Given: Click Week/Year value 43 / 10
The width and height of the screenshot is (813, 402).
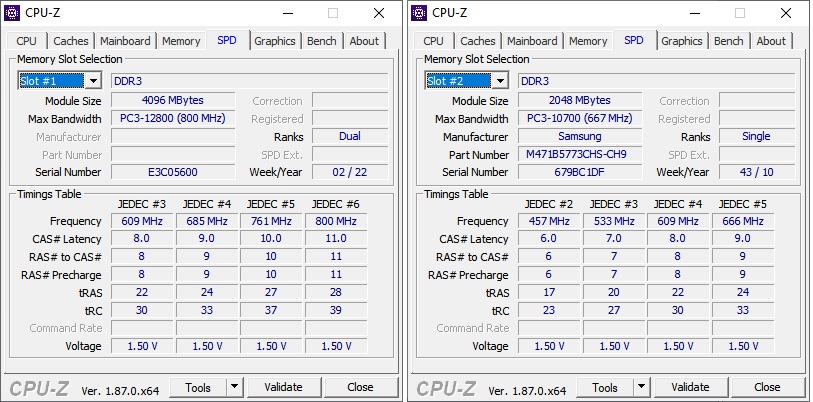Looking at the screenshot, I should (x=757, y=172).
